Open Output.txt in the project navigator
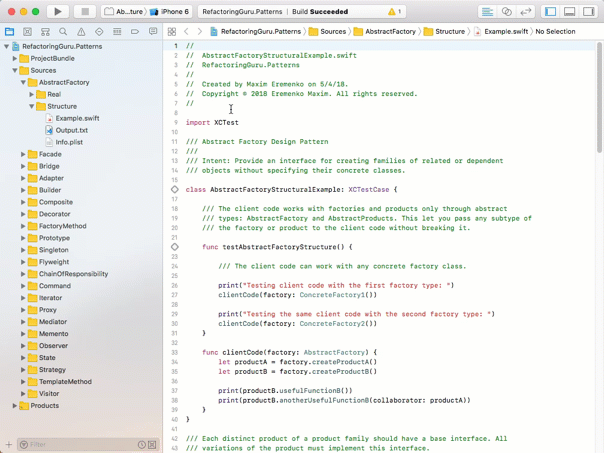This screenshot has height=453, width=604. (71, 130)
